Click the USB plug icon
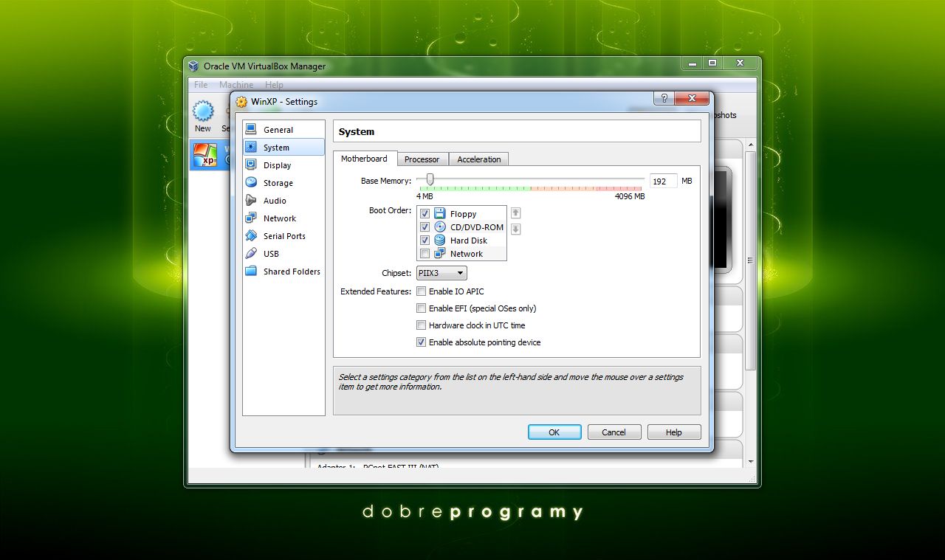The image size is (945, 560). click(251, 253)
